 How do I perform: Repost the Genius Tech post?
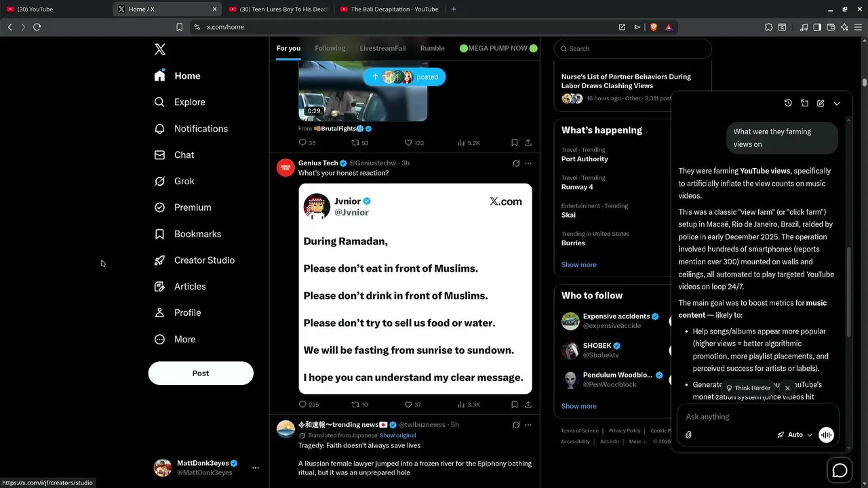click(359, 405)
